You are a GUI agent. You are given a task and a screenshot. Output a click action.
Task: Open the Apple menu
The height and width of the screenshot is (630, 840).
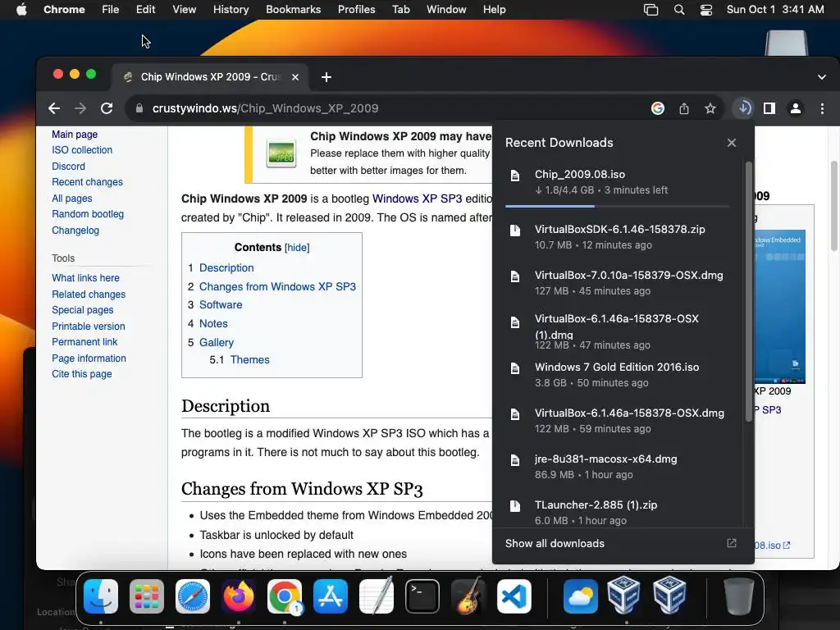pyautogui.click(x=21, y=10)
